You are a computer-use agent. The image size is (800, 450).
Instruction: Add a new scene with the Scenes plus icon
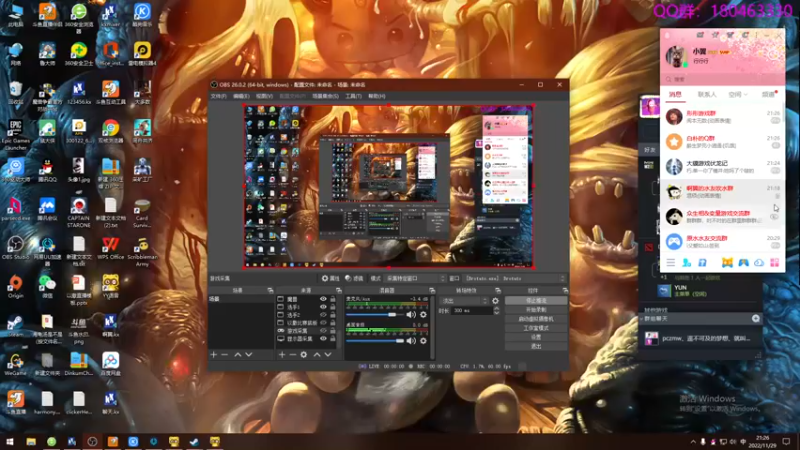coord(214,355)
